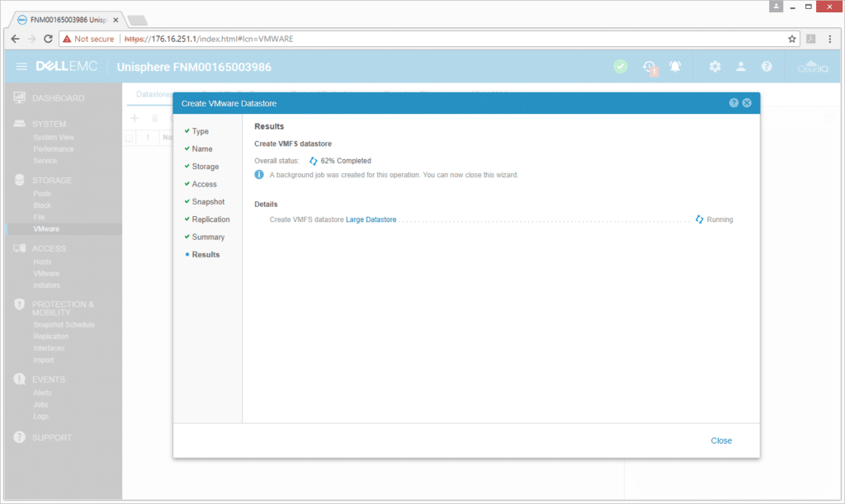Close the FNM00165003986 browser tab
The width and height of the screenshot is (845, 504).
(x=116, y=20)
